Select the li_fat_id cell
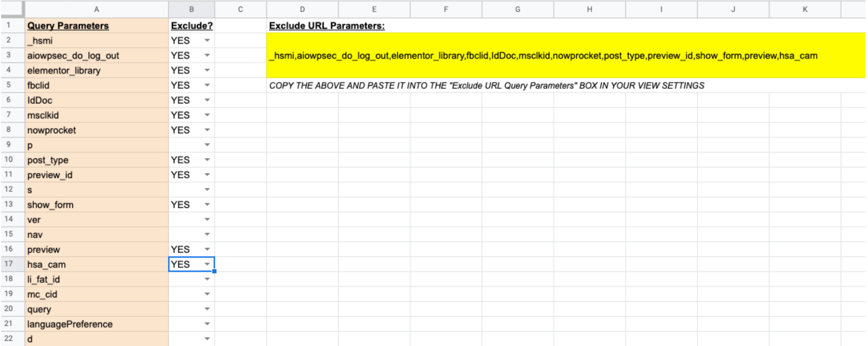Screen dimensions: 868x346 point(97,279)
